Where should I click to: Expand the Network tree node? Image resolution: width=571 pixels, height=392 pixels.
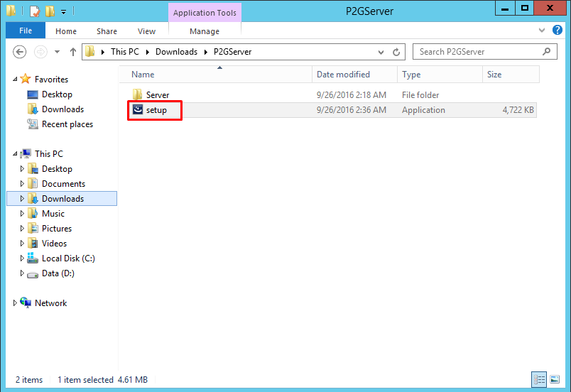pyautogui.click(x=15, y=303)
